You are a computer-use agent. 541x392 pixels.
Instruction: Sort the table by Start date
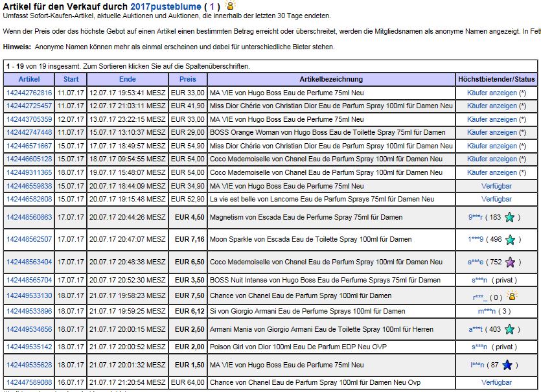[x=71, y=79]
